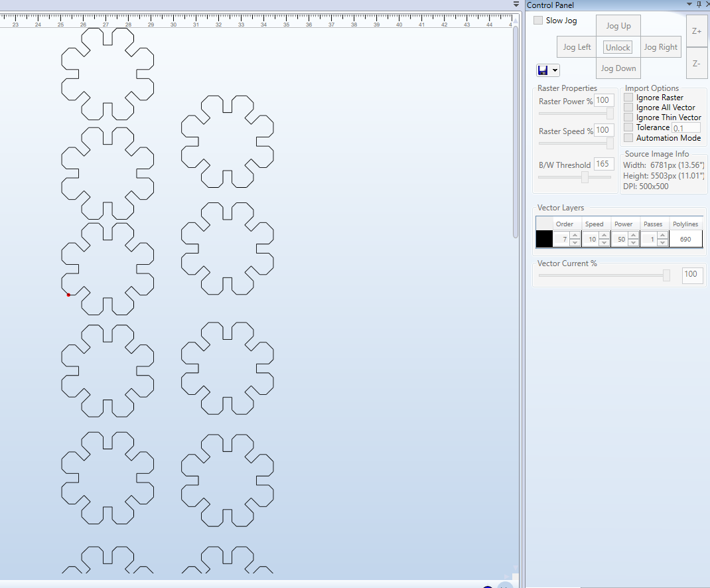Check the Ignore Thin Vector option
Image resolution: width=710 pixels, height=588 pixels.
pyautogui.click(x=628, y=117)
